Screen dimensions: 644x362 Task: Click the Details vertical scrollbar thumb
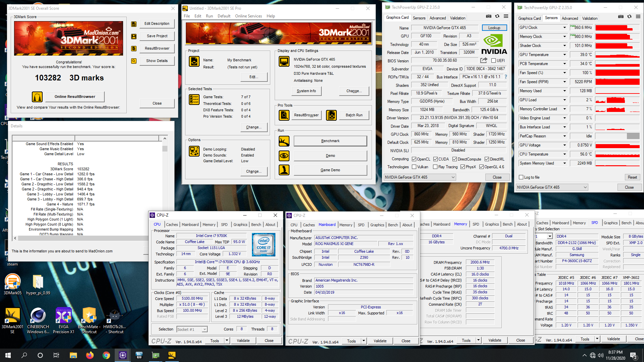click(165, 148)
